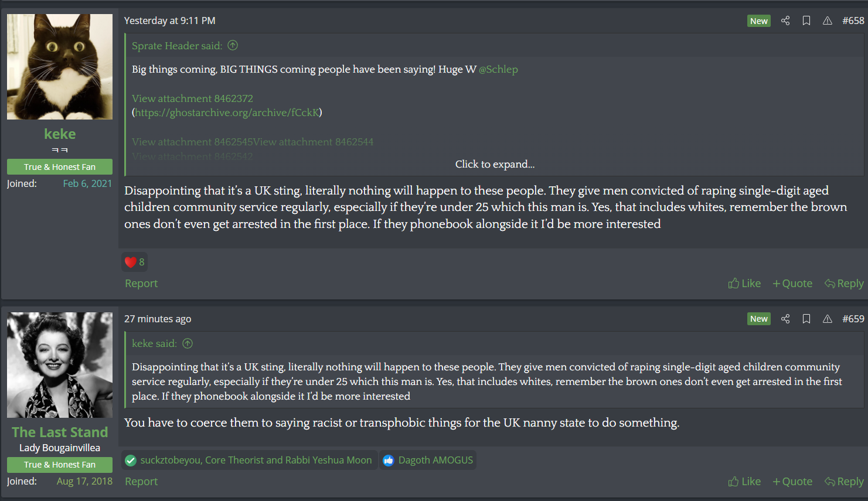Screen dimensions: 868x501
Task: Jump to Sprate Header's quoted post arrow
Action: pyautogui.click(x=233, y=46)
